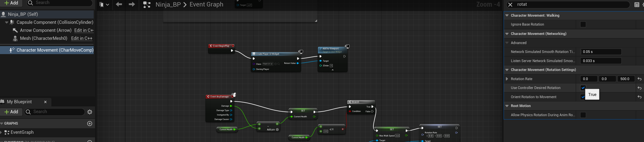The height and width of the screenshot is (142, 644).
Task: Toggle Use Controller Desired Rotation checkbox
Action: [583, 88]
